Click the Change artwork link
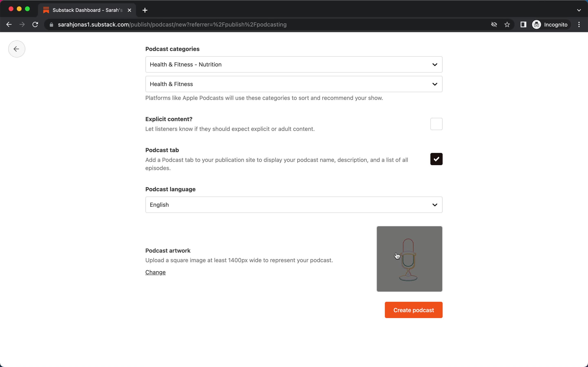Image resolution: width=588 pixels, height=367 pixels. (x=155, y=272)
